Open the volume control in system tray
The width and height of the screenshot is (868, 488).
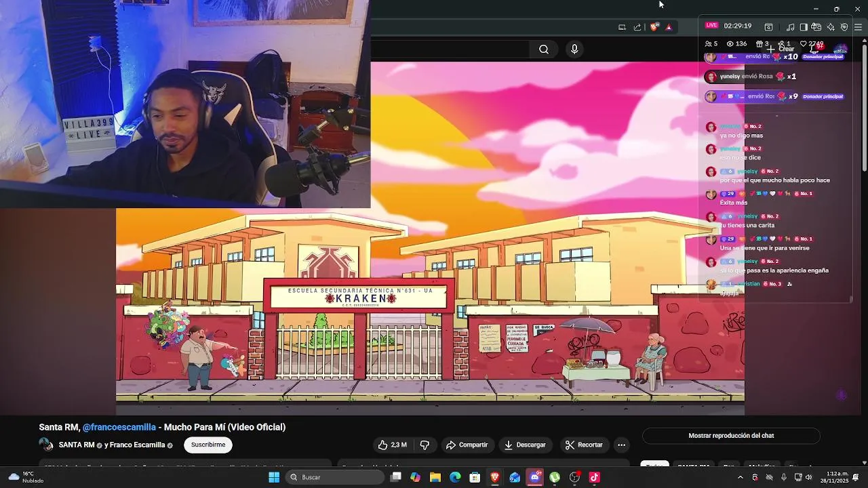809,477
